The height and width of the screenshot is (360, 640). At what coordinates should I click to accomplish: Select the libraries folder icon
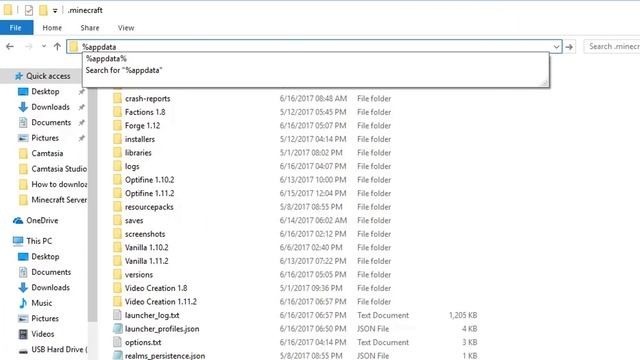(x=118, y=153)
